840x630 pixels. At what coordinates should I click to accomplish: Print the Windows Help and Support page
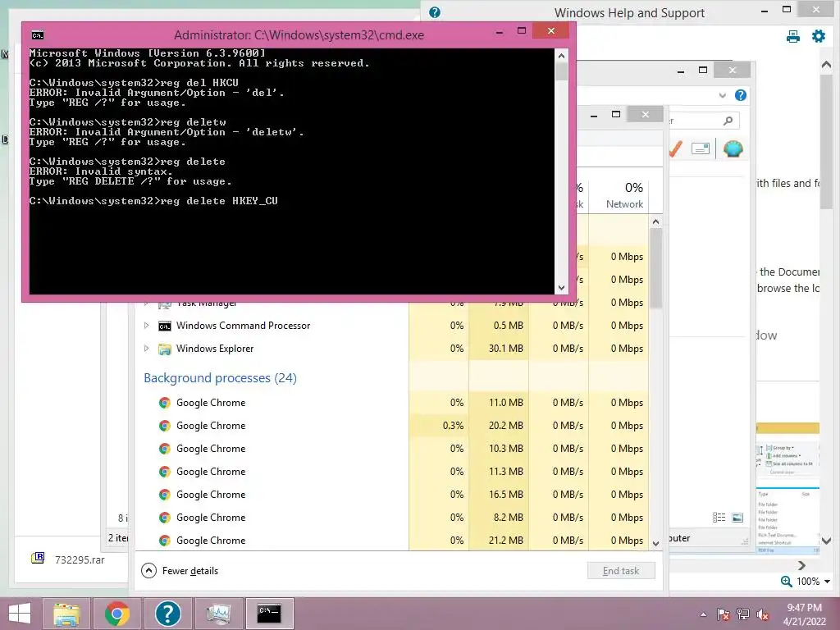click(x=793, y=36)
